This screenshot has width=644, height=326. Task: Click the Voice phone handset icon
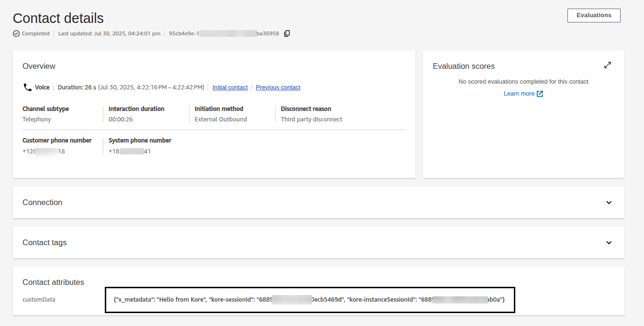coord(27,87)
